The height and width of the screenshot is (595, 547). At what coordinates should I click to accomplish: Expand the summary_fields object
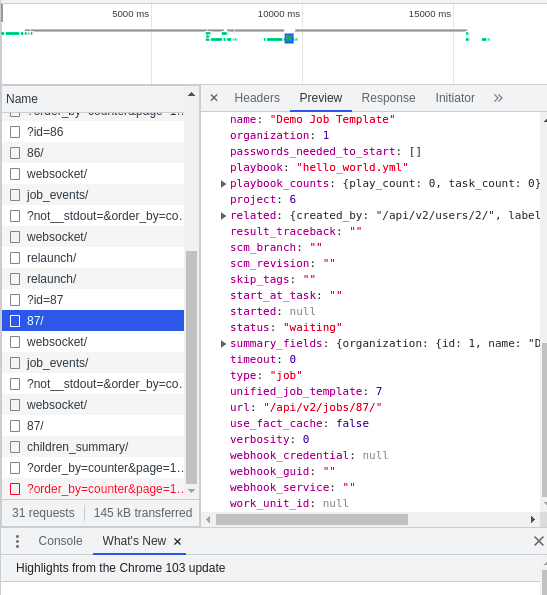223,344
